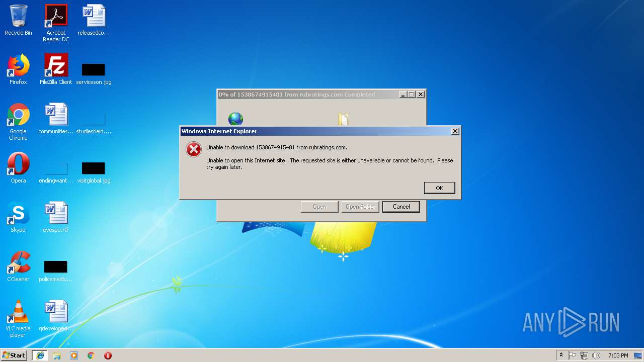Click the 7:03 PM clock

point(618,355)
